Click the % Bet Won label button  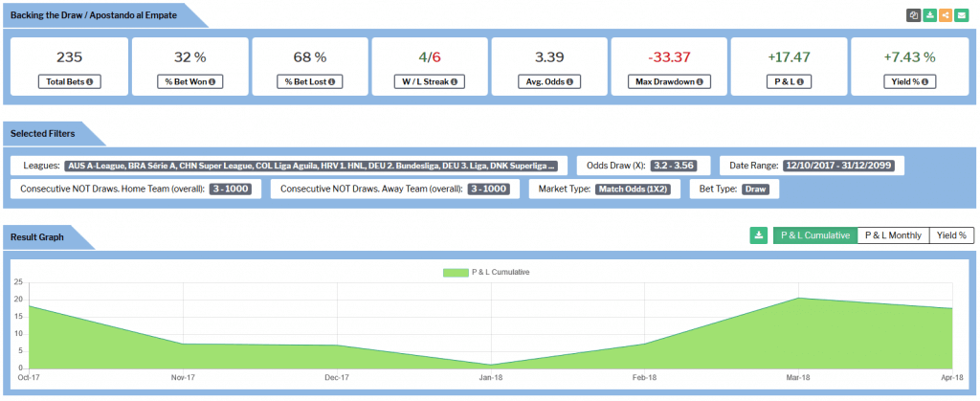click(x=189, y=82)
